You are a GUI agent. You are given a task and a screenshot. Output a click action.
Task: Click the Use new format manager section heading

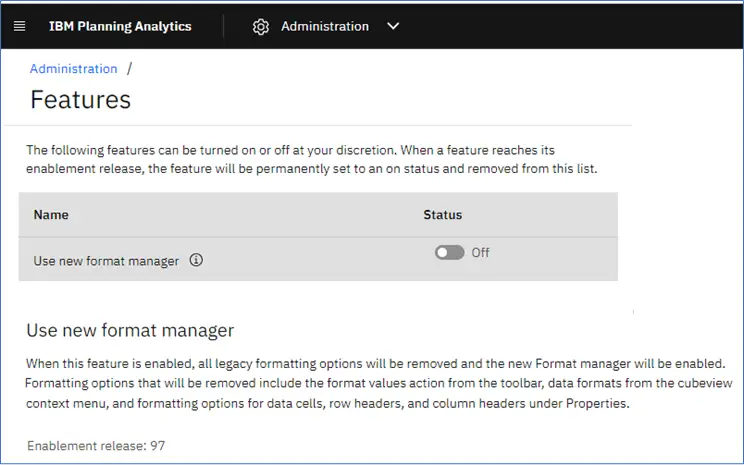(x=130, y=330)
